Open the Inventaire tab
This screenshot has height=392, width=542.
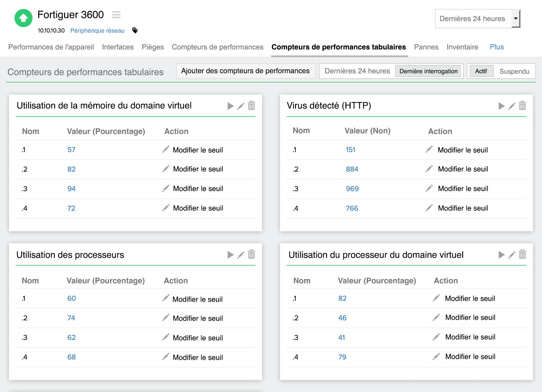(x=462, y=47)
